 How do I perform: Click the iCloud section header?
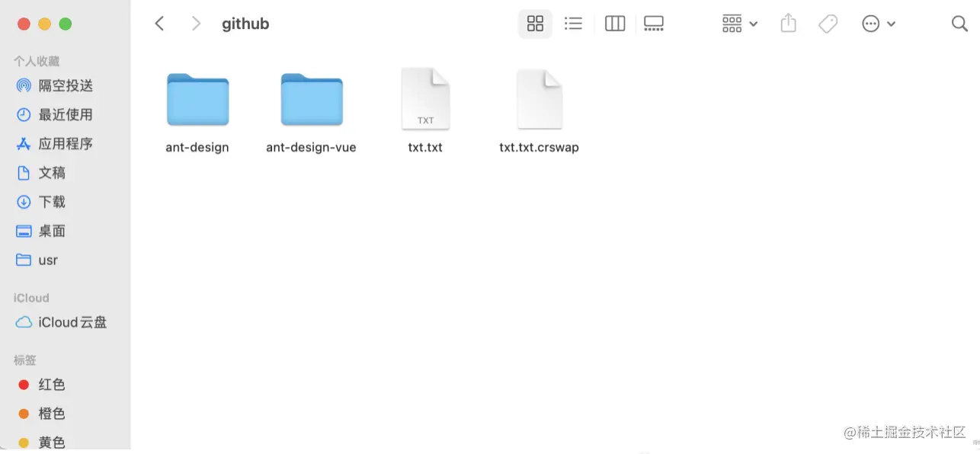31,298
